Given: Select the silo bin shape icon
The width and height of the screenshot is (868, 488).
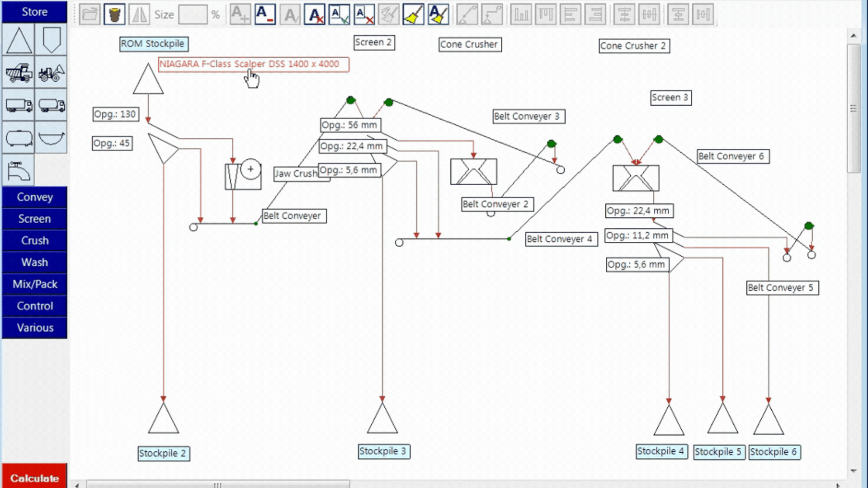Looking at the screenshot, I should pyautogui.click(x=51, y=40).
